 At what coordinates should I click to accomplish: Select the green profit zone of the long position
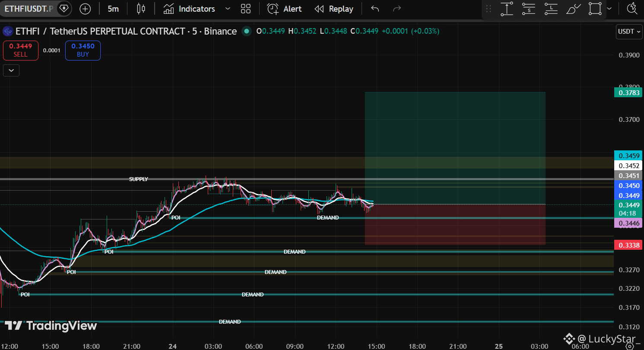(455, 148)
